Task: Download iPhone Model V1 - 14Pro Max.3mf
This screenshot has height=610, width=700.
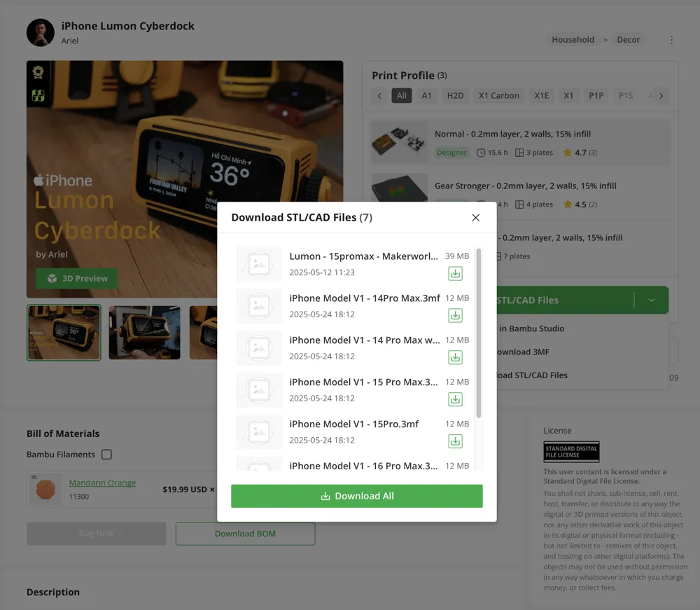Action: 455,315
